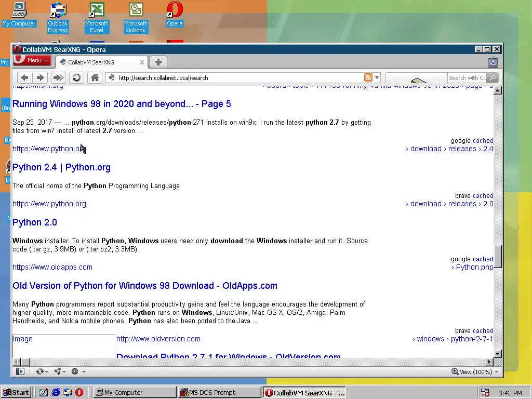
Task: Click the 3:43 PM system clock
Action: [x=510, y=393]
